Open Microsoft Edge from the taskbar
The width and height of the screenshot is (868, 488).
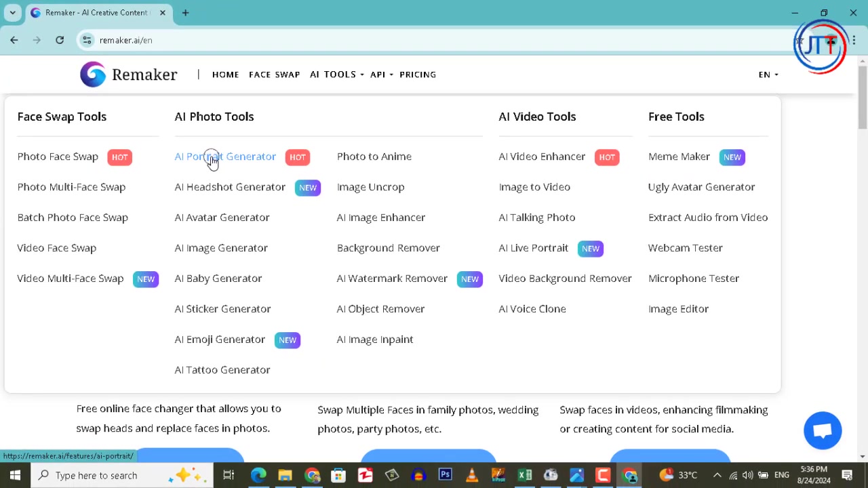point(258,475)
